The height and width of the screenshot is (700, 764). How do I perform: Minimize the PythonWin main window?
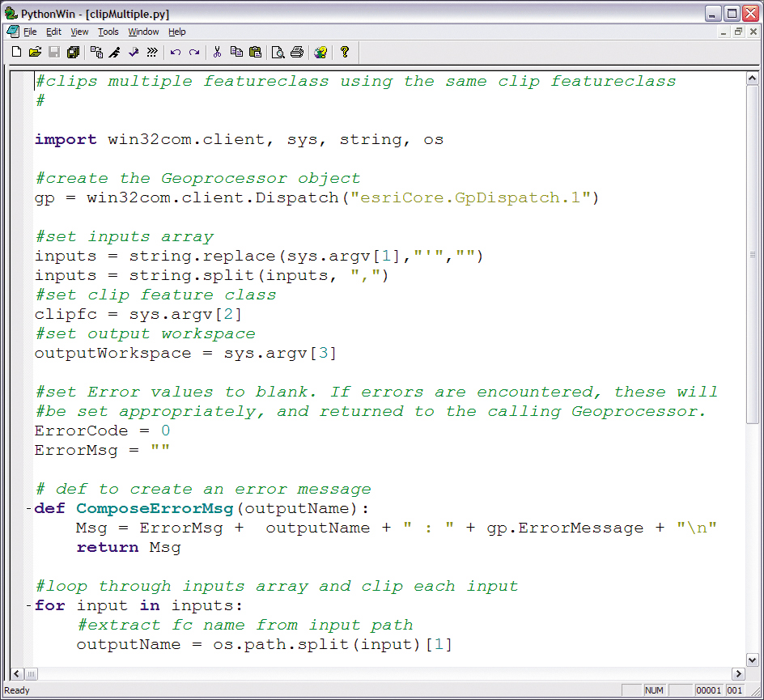click(x=713, y=13)
